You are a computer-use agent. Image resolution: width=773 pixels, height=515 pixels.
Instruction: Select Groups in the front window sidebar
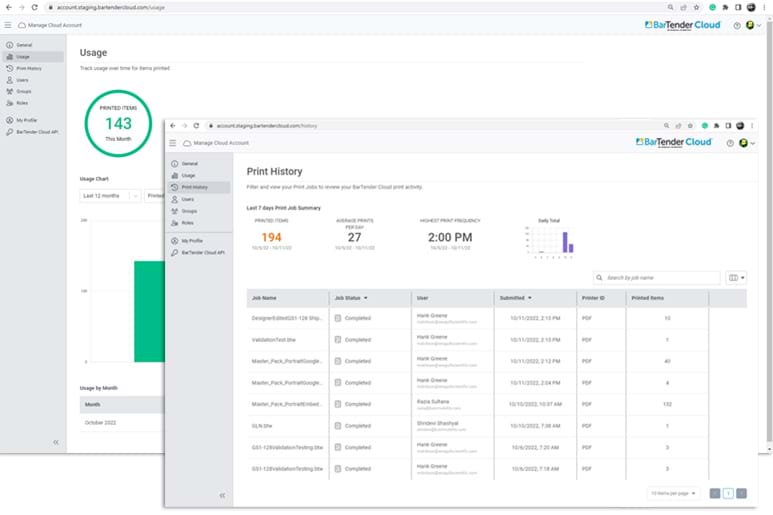click(187, 211)
